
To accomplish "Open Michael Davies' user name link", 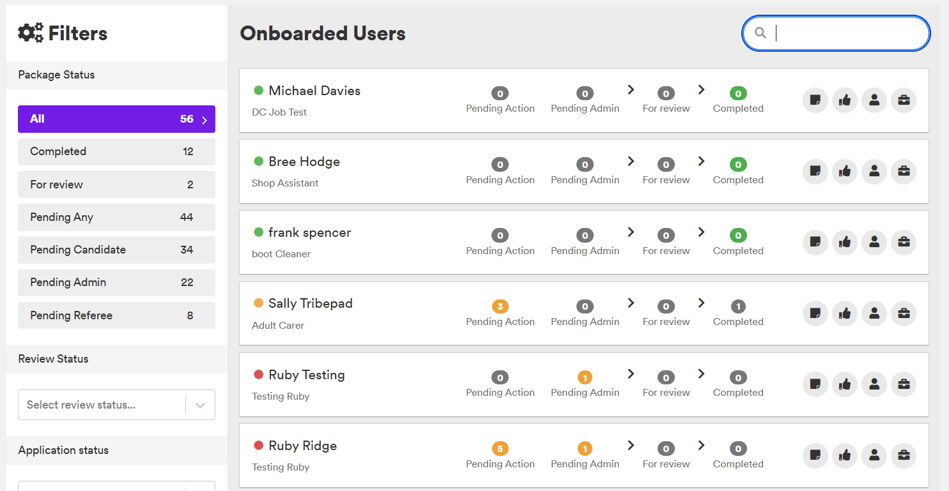I will [315, 91].
